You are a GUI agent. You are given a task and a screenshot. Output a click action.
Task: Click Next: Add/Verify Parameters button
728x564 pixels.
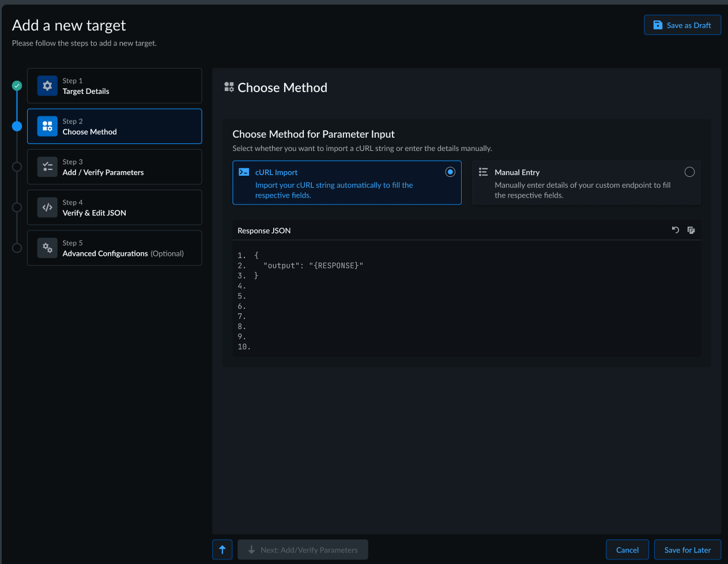pyautogui.click(x=303, y=550)
